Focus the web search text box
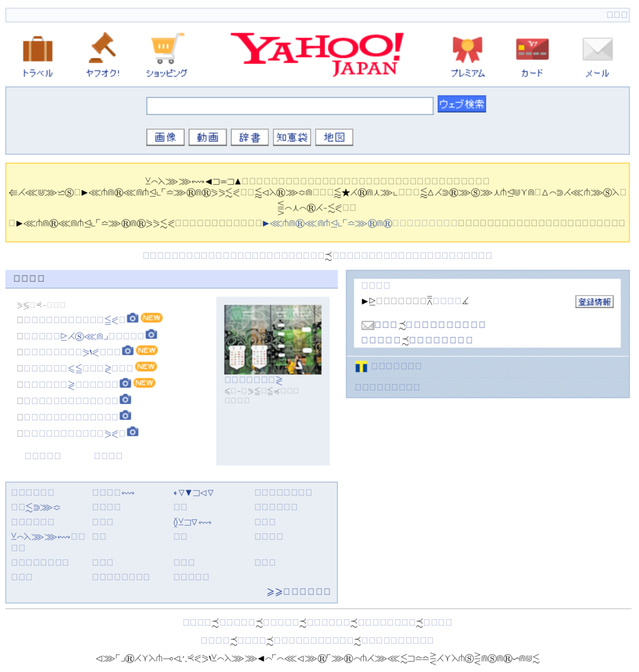 click(x=290, y=106)
